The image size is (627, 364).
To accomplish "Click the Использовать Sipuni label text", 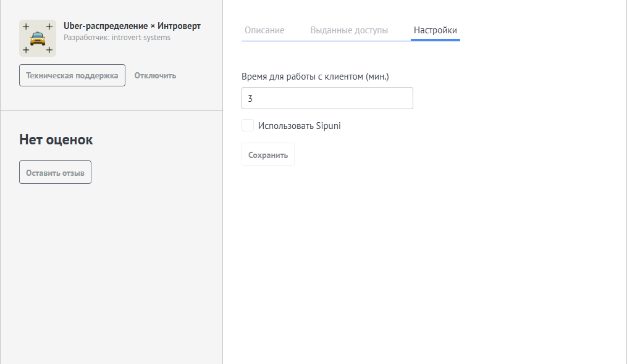I will pyautogui.click(x=299, y=126).
